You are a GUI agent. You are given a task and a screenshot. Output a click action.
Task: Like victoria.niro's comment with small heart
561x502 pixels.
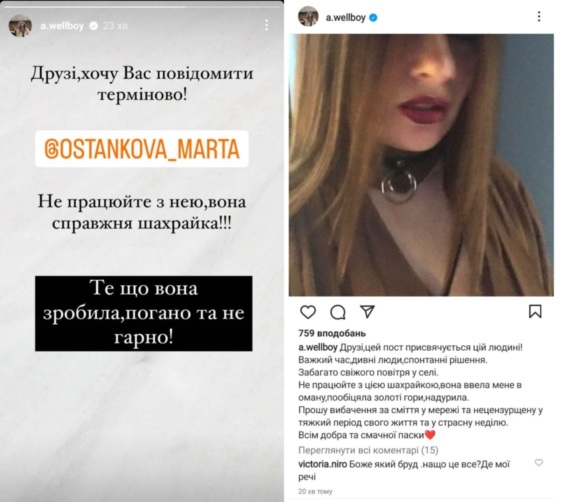click(538, 462)
